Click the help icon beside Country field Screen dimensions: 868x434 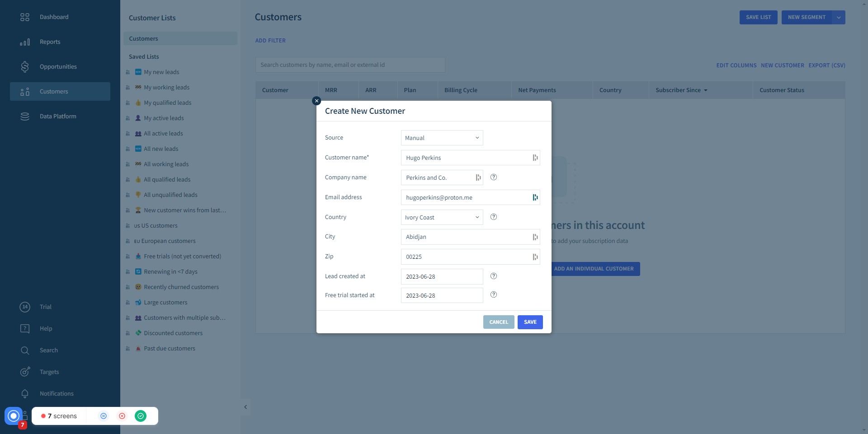(494, 217)
